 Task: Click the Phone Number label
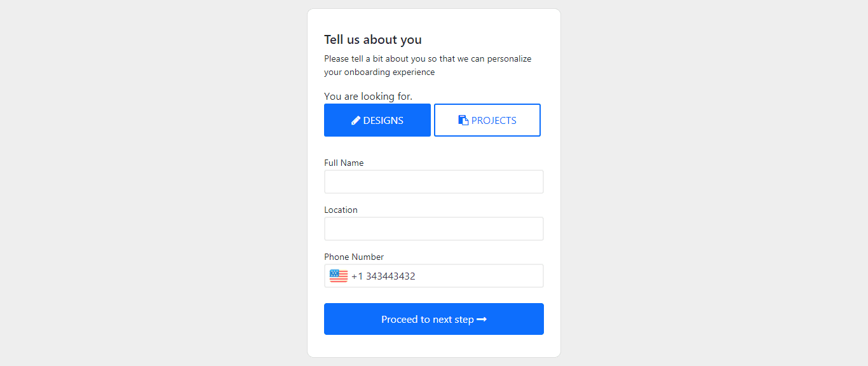point(354,257)
